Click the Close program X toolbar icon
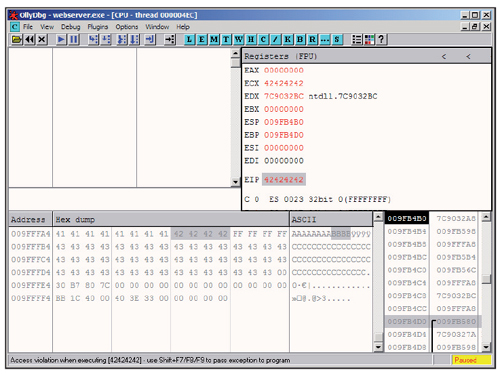 (x=42, y=40)
